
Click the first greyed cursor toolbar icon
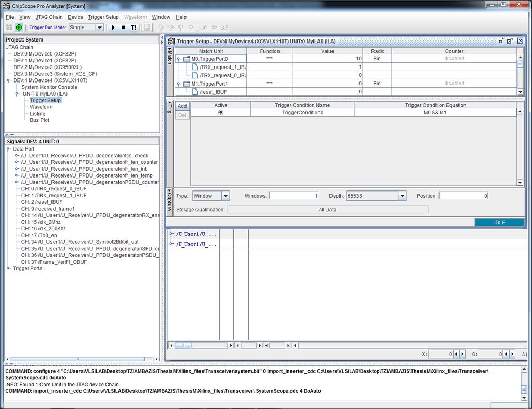click(x=161, y=28)
